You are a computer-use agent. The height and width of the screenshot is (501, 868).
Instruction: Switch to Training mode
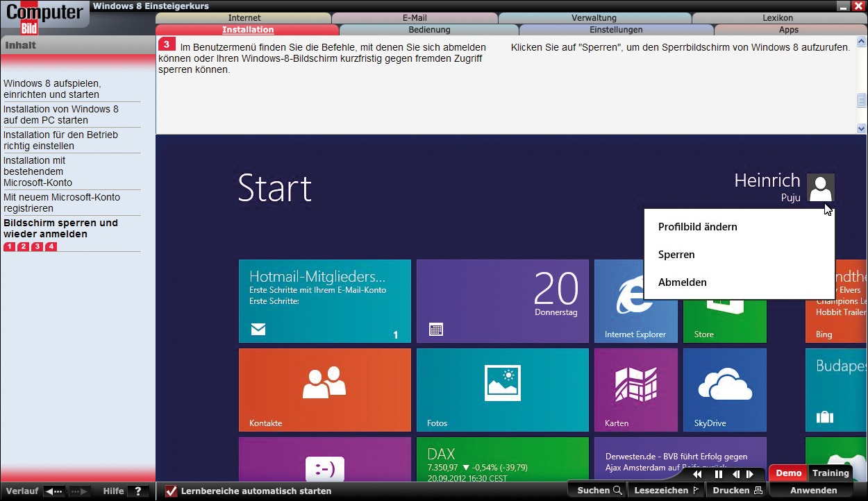pos(831,473)
